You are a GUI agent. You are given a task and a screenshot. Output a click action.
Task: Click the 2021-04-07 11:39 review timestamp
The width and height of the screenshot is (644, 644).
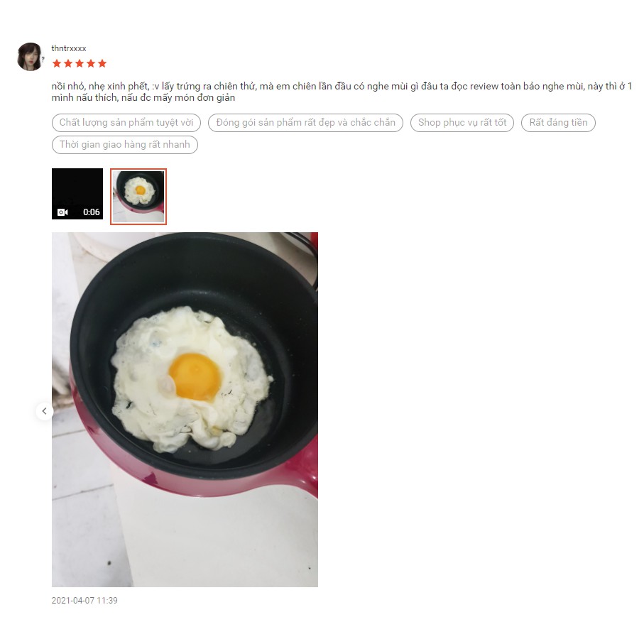point(84,600)
